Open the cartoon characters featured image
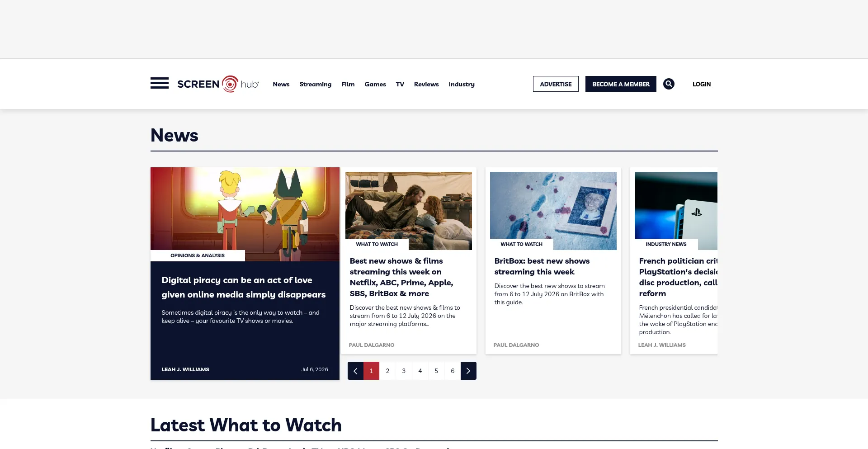The width and height of the screenshot is (868, 449). (x=245, y=214)
